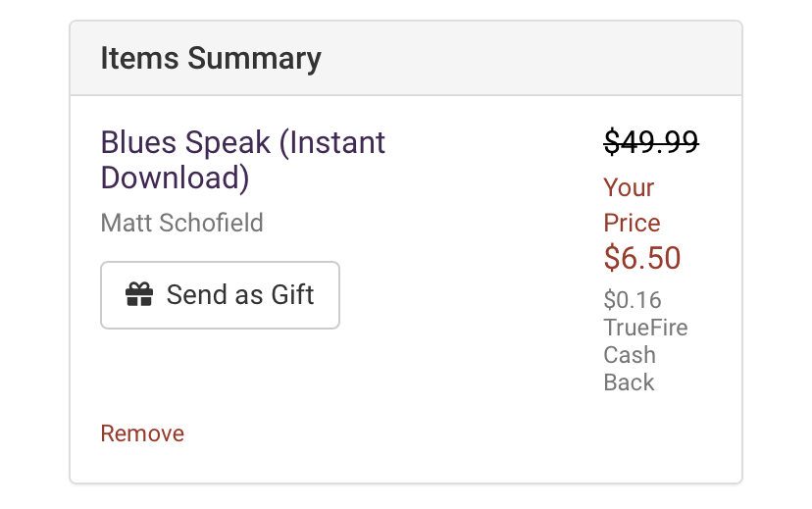Remove Blues Speak from the cart

(142, 433)
